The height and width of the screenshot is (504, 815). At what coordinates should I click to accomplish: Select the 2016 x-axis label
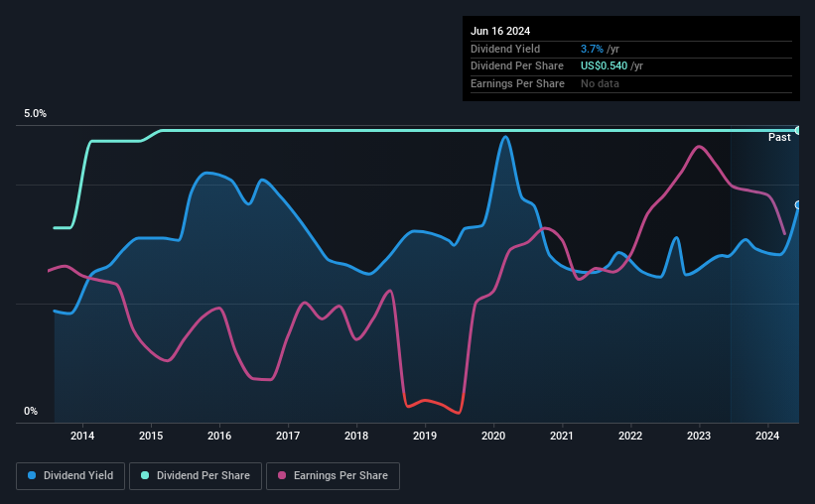point(219,436)
